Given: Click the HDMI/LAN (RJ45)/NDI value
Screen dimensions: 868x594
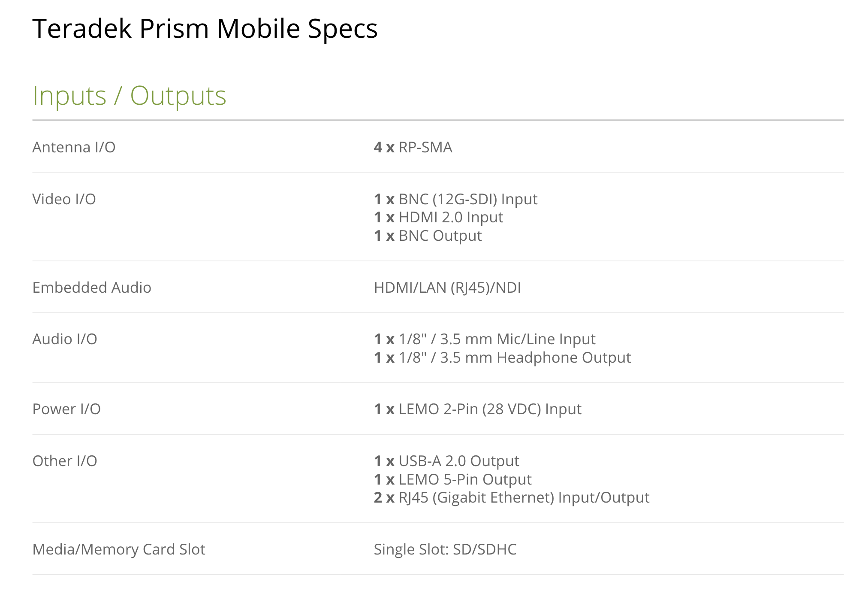Looking at the screenshot, I should (x=447, y=288).
